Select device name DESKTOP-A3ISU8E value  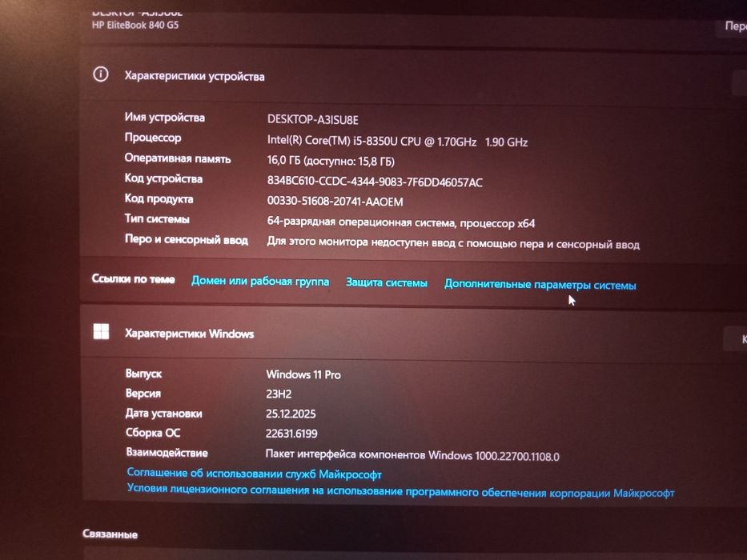point(312,119)
